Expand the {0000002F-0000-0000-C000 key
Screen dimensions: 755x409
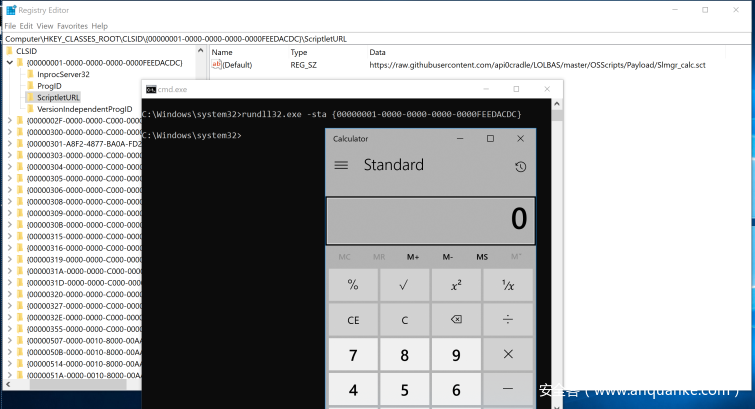pyautogui.click(x=10, y=120)
